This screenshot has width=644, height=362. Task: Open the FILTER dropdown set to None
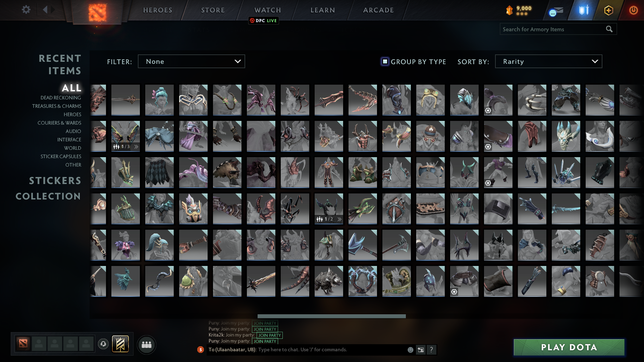click(x=191, y=61)
